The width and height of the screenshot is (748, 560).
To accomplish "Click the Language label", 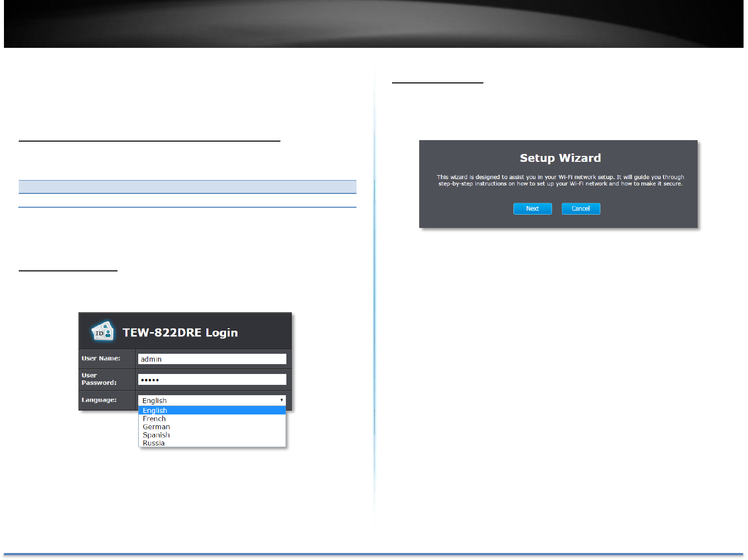I will (x=99, y=400).
